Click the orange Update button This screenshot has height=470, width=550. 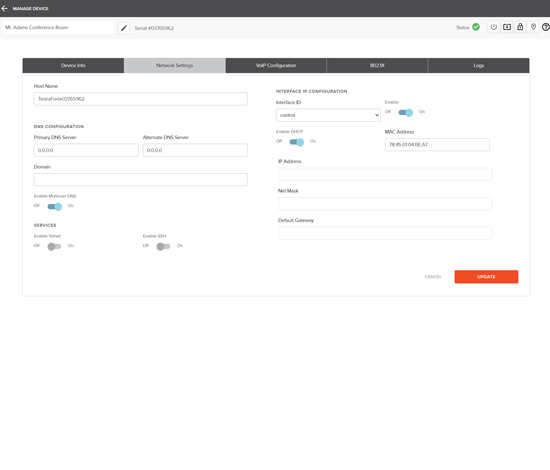[486, 277]
